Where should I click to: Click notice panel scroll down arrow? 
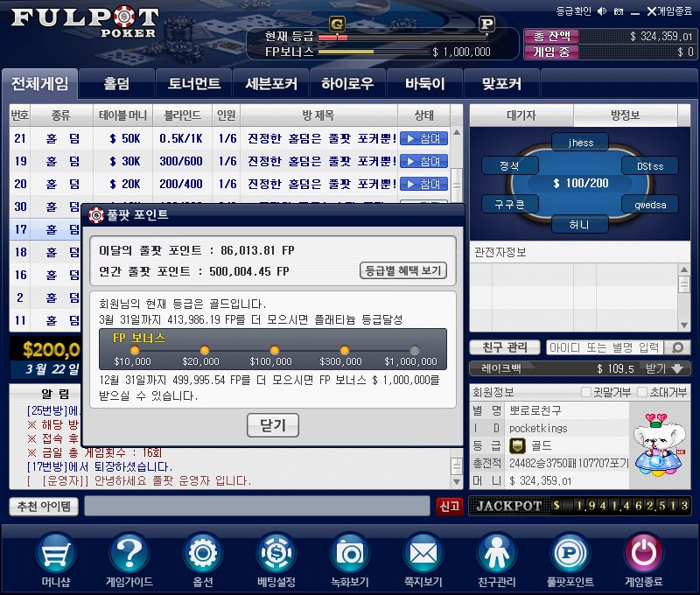(456, 481)
